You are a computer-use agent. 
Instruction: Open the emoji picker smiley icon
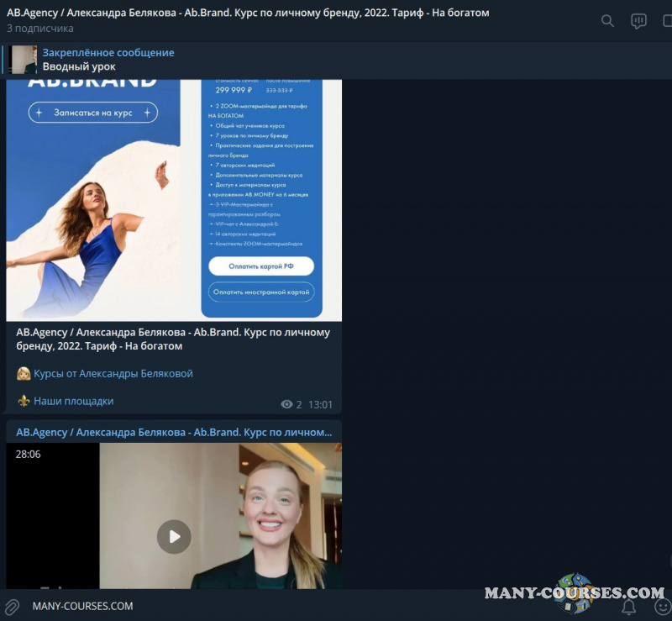(x=660, y=606)
